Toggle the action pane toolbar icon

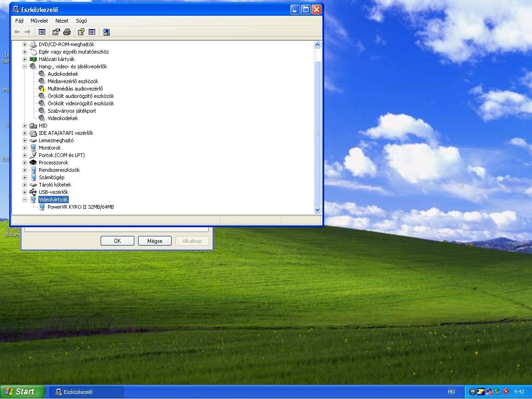click(92, 32)
